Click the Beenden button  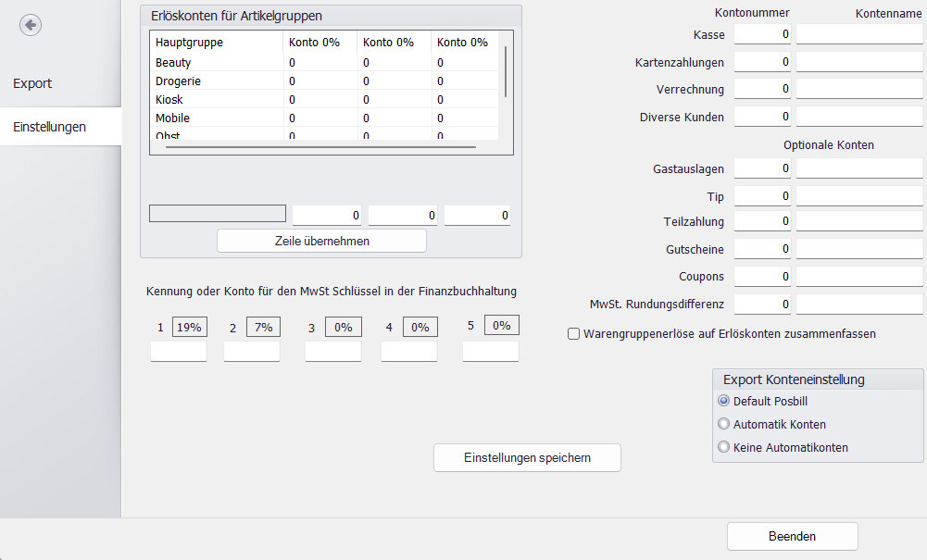click(792, 536)
